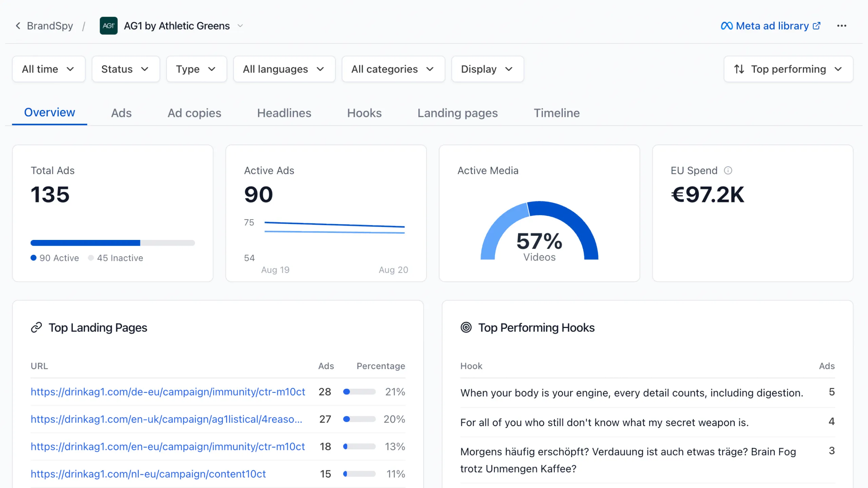This screenshot has height=488, width=868.
Task: Click the secret weapon hook row
Action: (648, 422)
